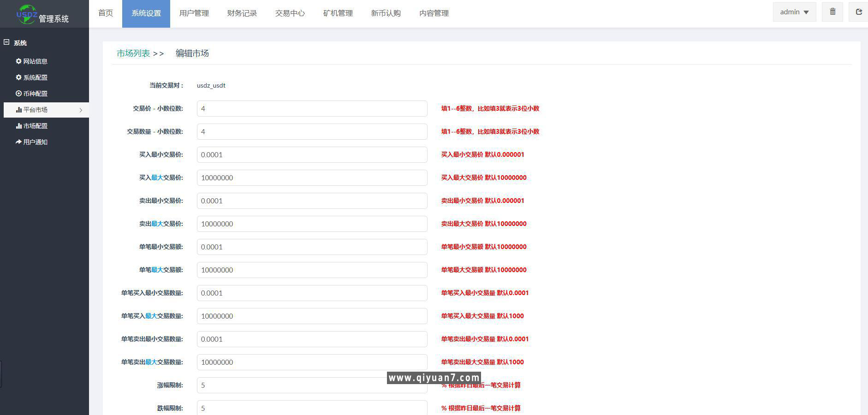Focus the 买入最小交易价 input field

312,155
